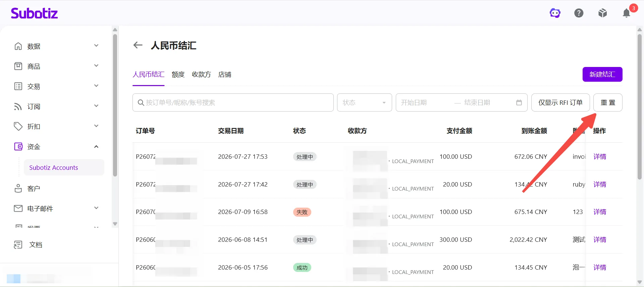
Task: Collapse the 资金 menu chevron
Action: pyautogui.click(x=96, y=146)
